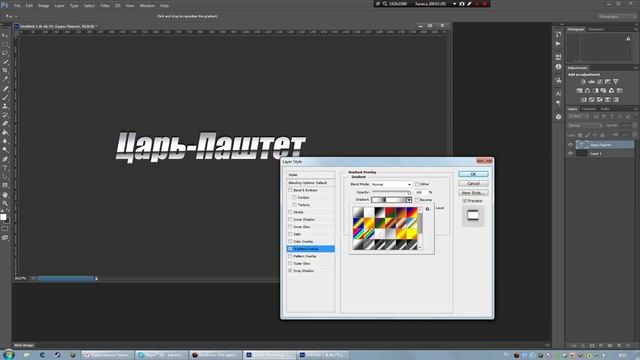Screen dimensions: 640x360
Task: Open the collapsed Actions panel play icon
Action: click(x=558, y=43)
